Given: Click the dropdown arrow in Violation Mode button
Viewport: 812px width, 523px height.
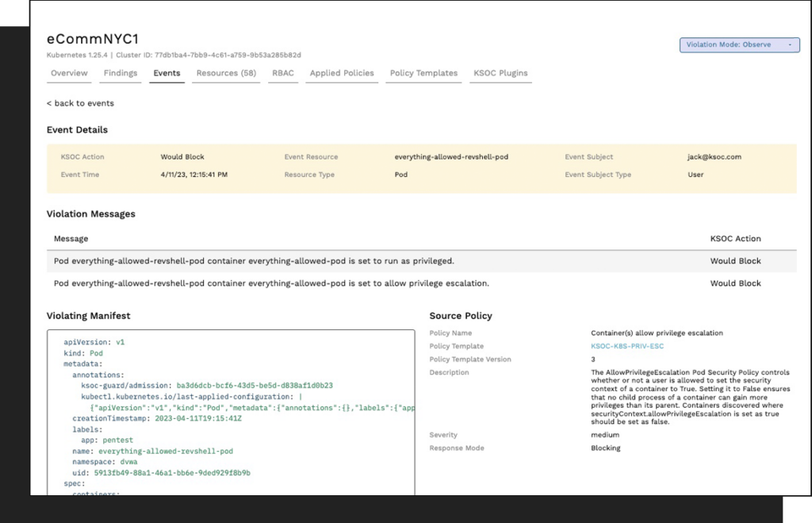Looking at the screenshot, I should click(790, 44).
